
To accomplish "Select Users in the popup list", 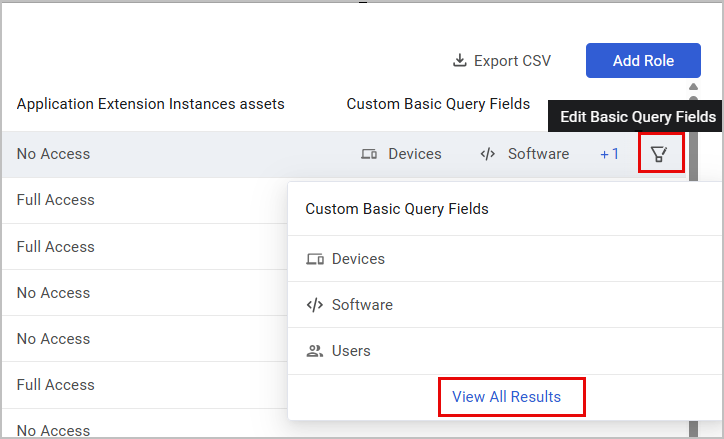I will [x=351, y=351].
